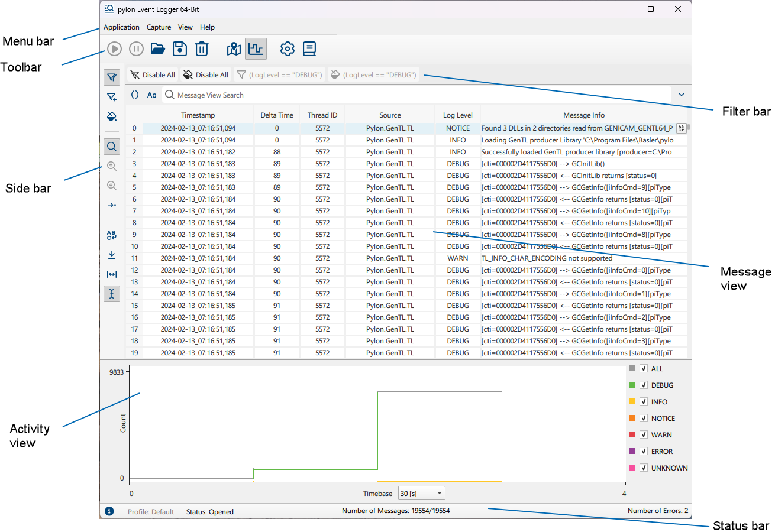This screenshot has width=775, height=532.
Task: Click the word wrap icon in row 0 message
Action: pos(681,128)
